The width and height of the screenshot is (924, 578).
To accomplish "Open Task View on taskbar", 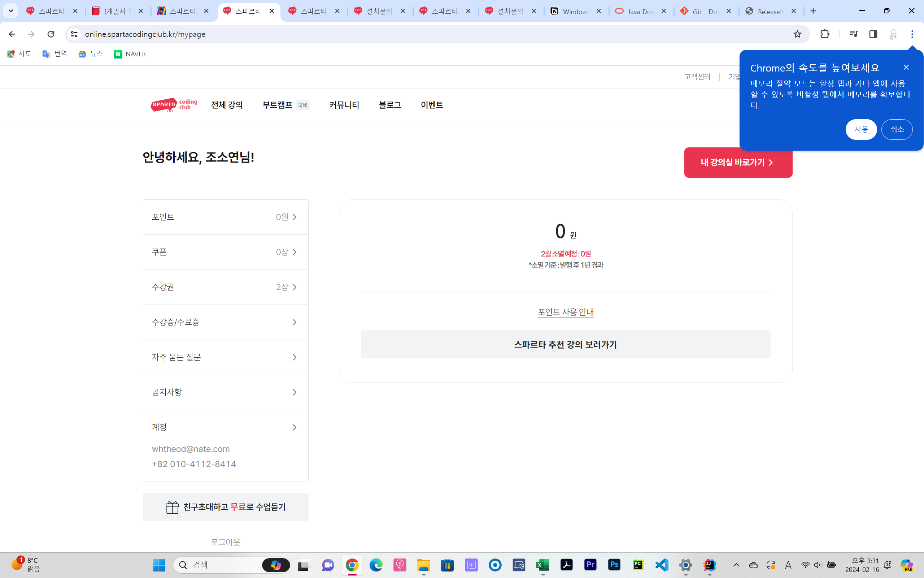I will coord(304,565).
